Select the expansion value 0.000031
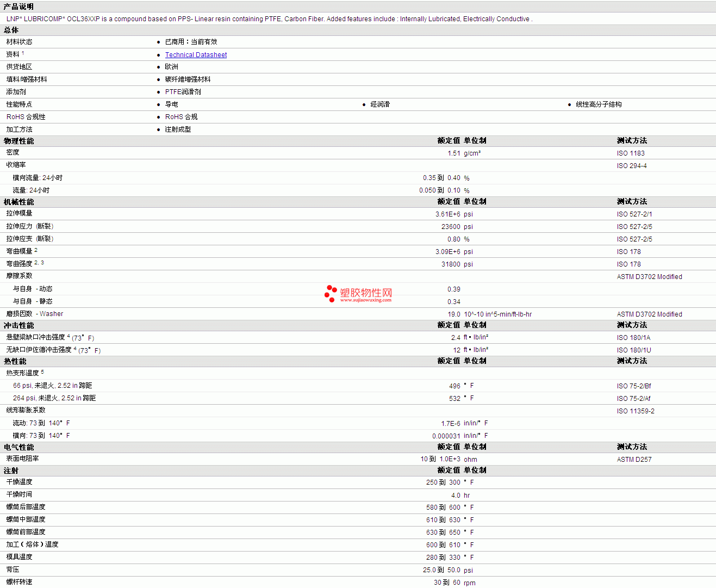This screenshot has height=588, width=716. [446, 436]
